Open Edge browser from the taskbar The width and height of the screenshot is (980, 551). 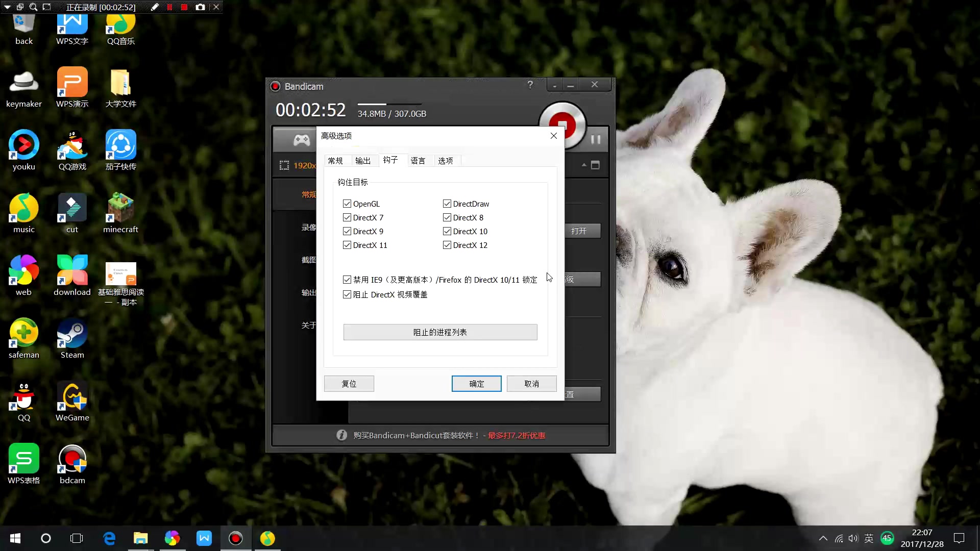(109, 538)
